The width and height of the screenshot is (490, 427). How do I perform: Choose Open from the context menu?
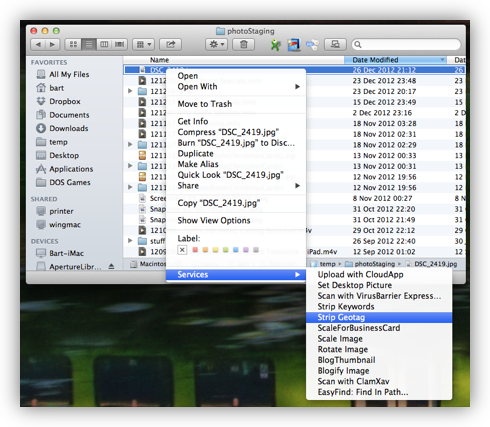pyautogui.click(x=236, y=76)
